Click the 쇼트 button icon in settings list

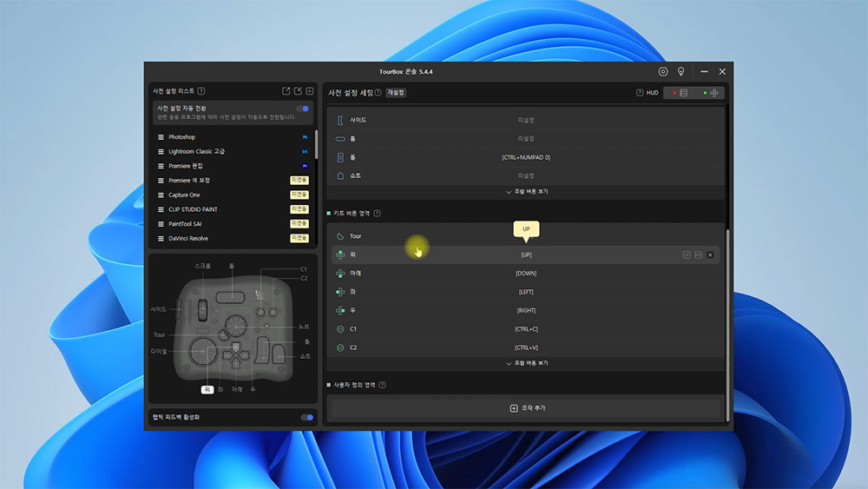(x=340, y=175)
